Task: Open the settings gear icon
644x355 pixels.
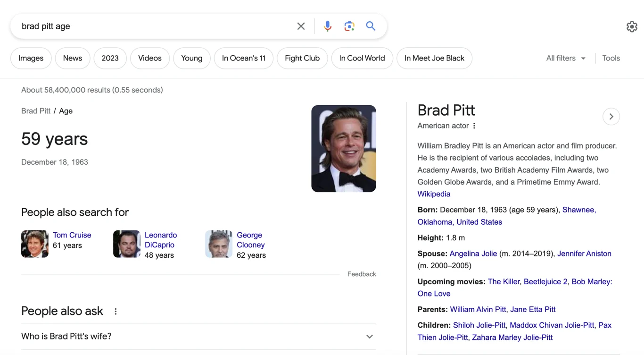Action: pos(632,27)
